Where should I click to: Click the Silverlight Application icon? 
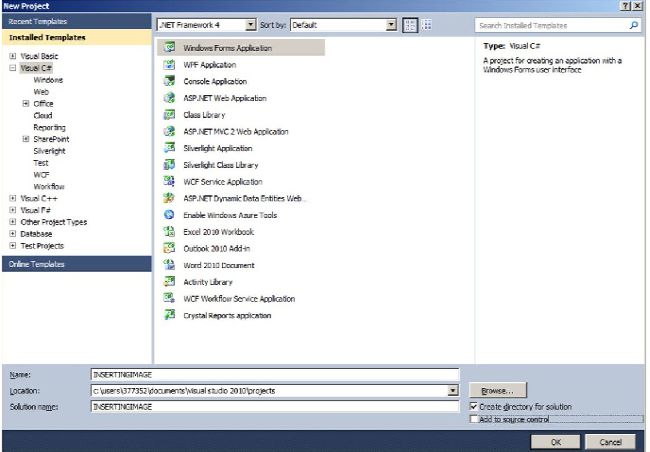point(169,148)
